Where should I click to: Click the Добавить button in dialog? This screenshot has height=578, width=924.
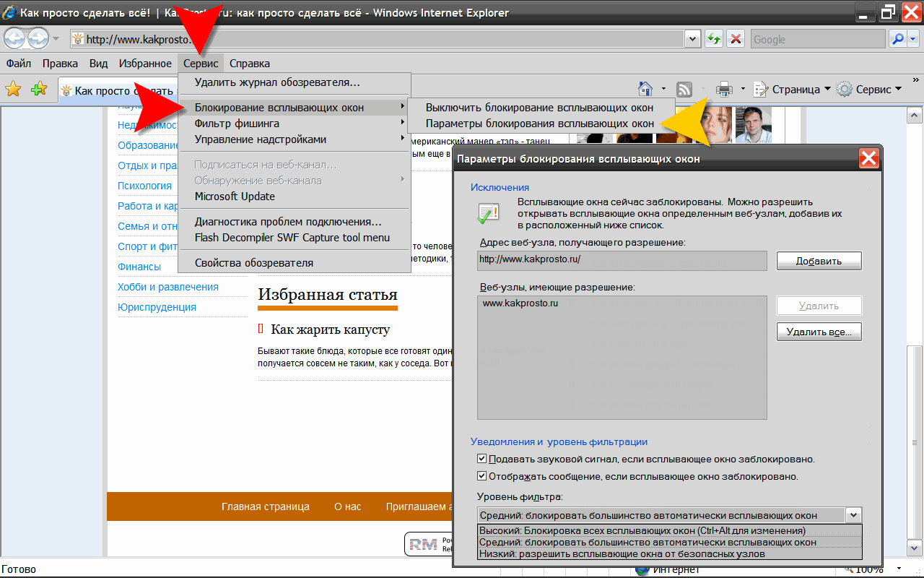coord(819,261)
